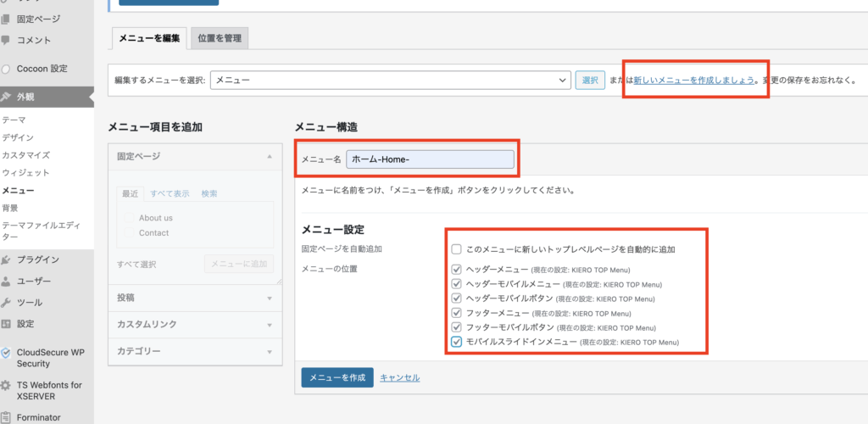The image size is (868, 424).
Task: Click the CloudSecure WP Security shield icon
Action: (7, 353)
